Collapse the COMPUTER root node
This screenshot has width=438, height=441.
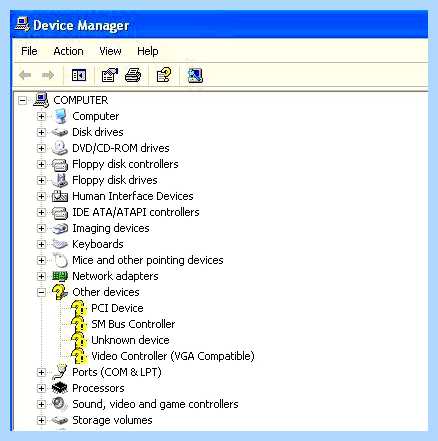click(22, 100)
